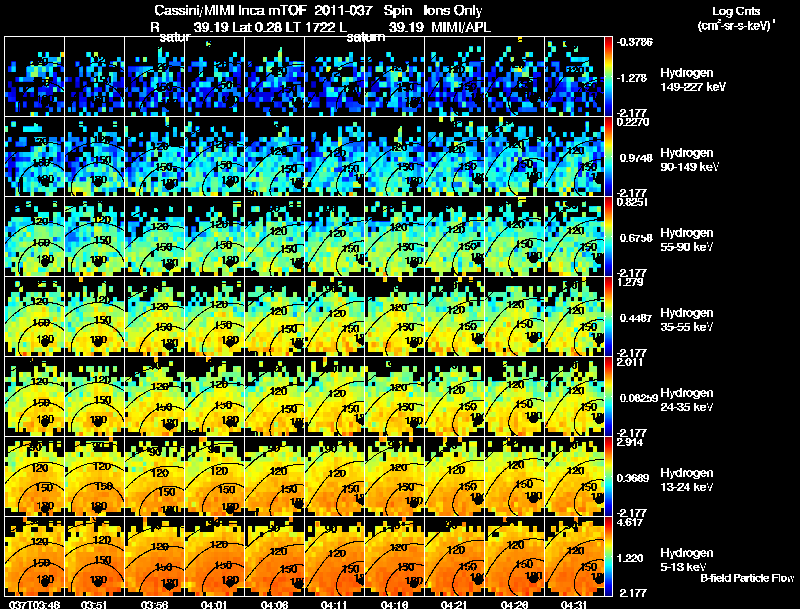The width and height of the screenshot is (800, 609).
Task: Click the 'Hydrogen 35-55 keV' row label
Action: pyautogui.click(x=687, y=320)
